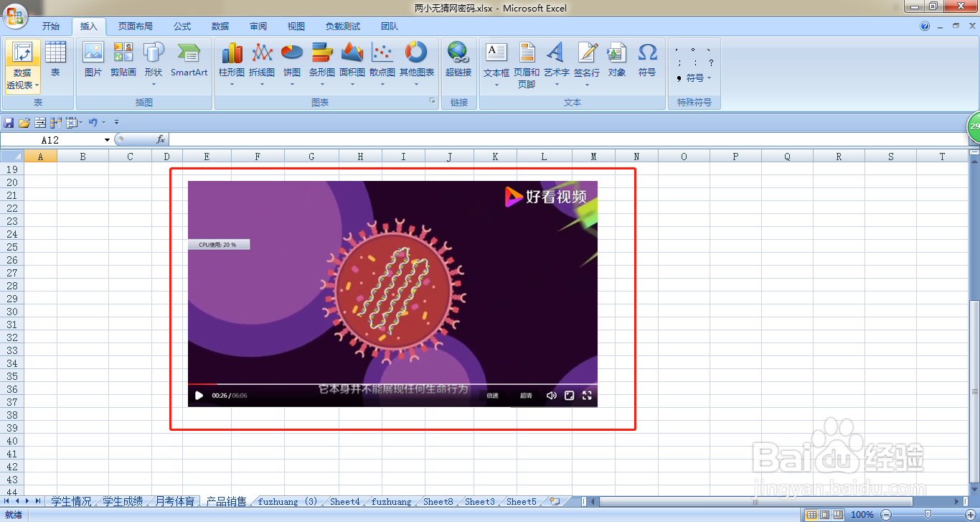Insert a SmartArt graphic
This screenshot has width=980, height=522.
pyautogui.click(x=189, y=60)
